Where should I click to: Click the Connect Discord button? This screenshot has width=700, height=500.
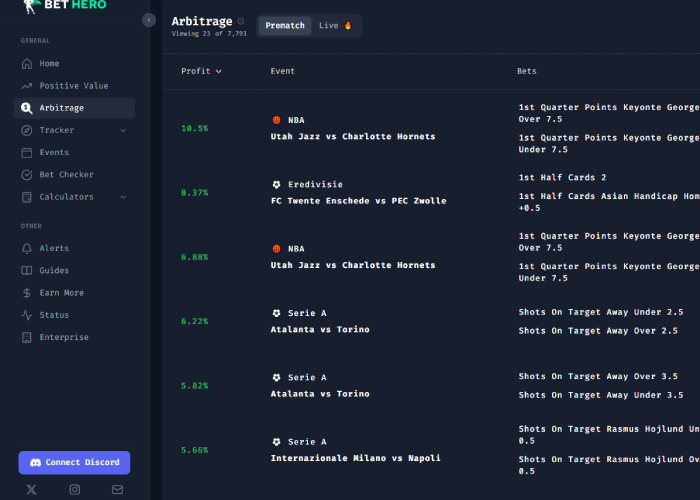click(x=74, y=462)
